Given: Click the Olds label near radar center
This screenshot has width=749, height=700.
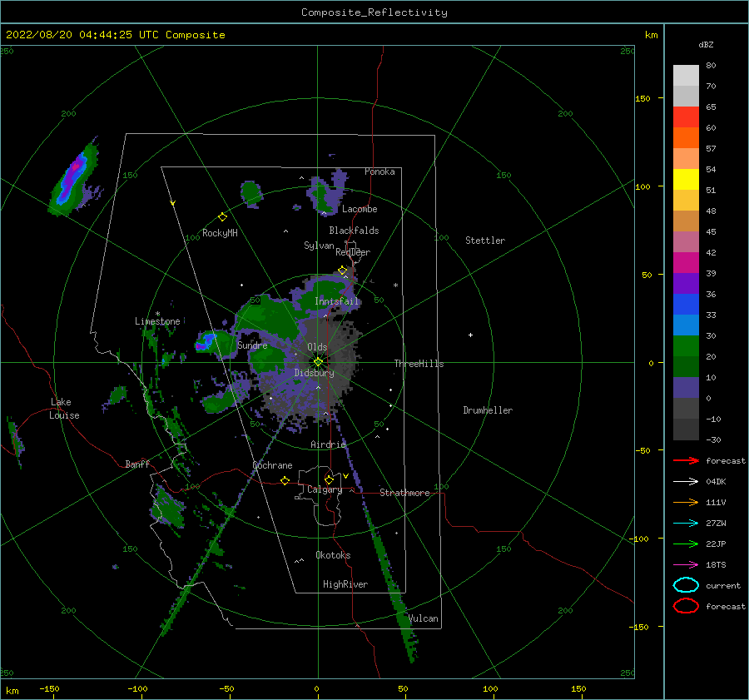Looking at the screenshot, I should (317, 347).
